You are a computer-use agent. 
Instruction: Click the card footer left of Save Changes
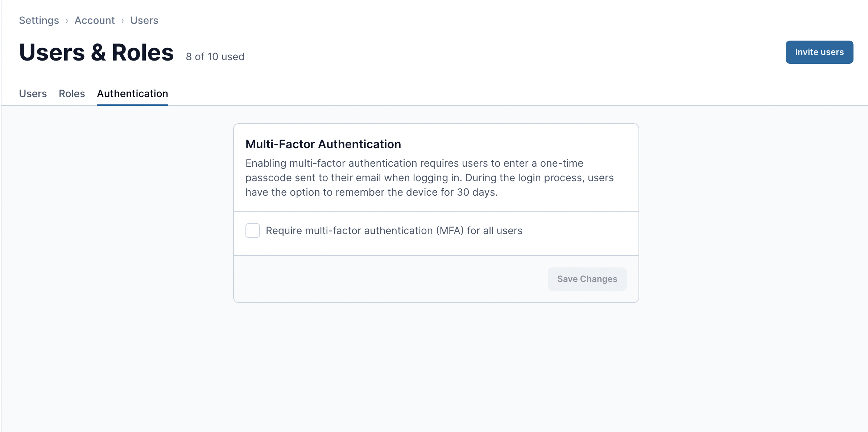(388, 279)
